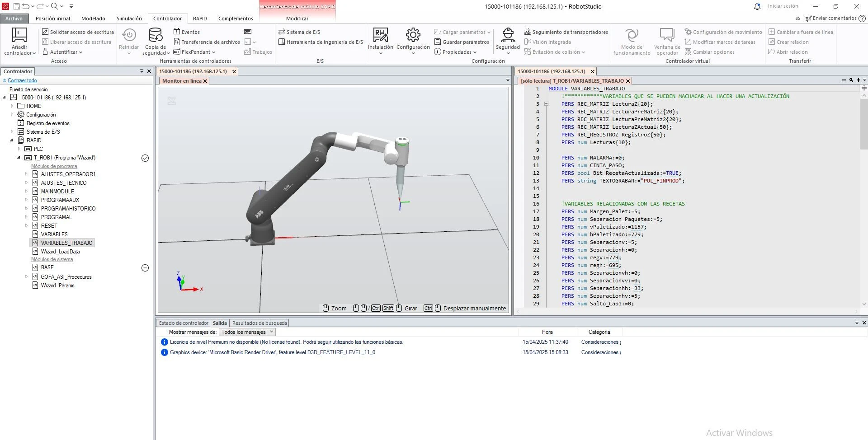This screenshot has width=868, height=440.
Task: Open Transferencia de archivos tool
Action: click(207, 42)
